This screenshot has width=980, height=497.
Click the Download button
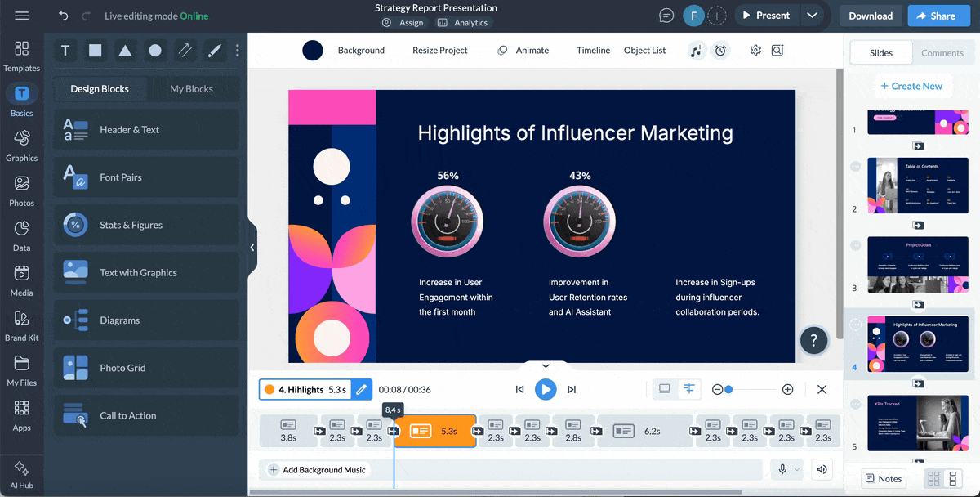click(870, 15)
